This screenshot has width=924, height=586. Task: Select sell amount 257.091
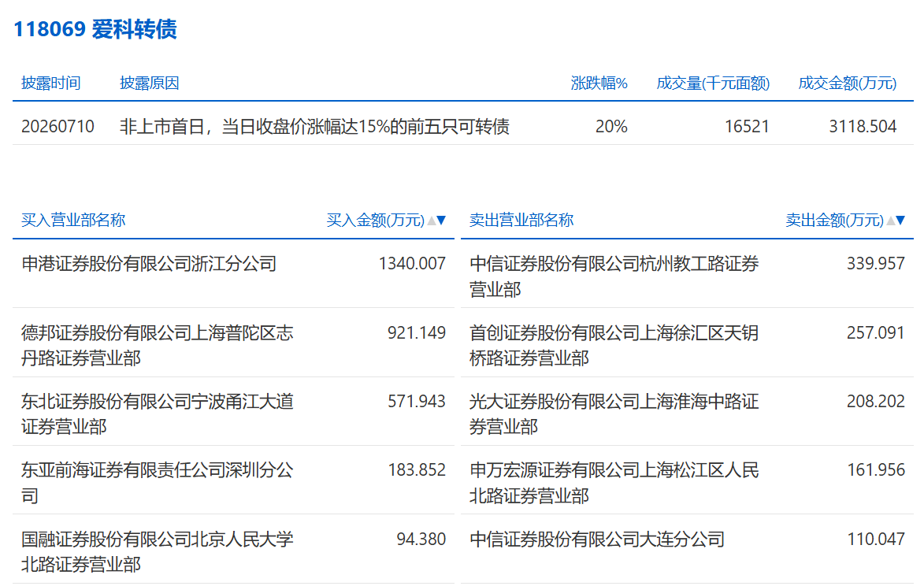[876, 332]
